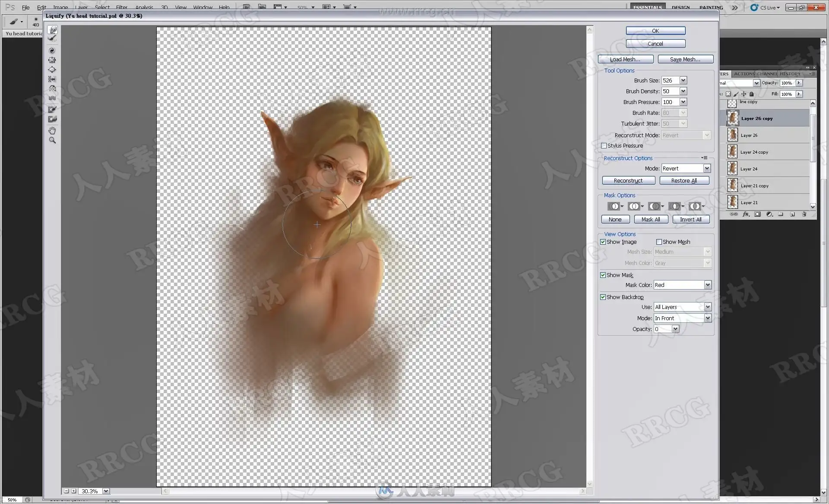
Task: Select the Thaw Mask tool
Action: (x=52, y=120)
